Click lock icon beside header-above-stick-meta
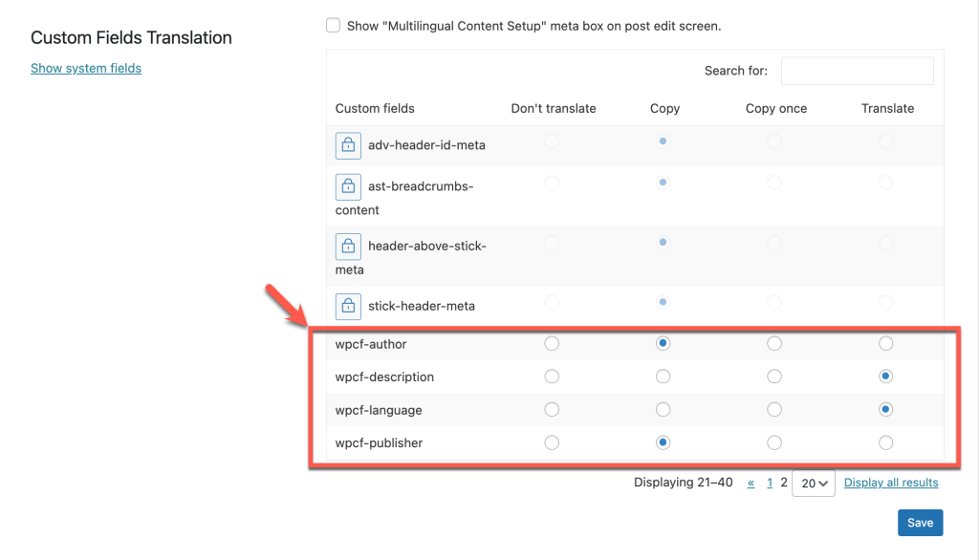Image resolution: width=979 pixels, height=560 pixels. [x=348, y=247]
